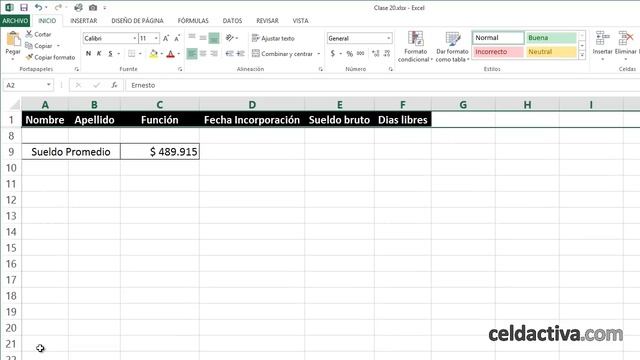Apply the Neutral cell style
This screenshot has width=640, height=360.
(x=551, y=52)
